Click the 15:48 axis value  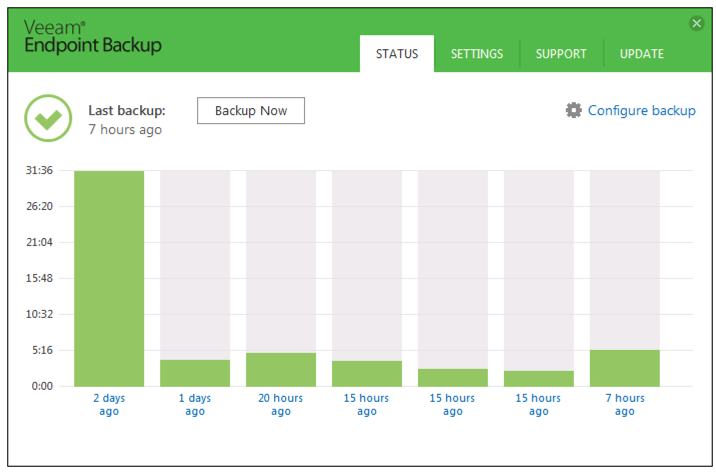[39, 278]
